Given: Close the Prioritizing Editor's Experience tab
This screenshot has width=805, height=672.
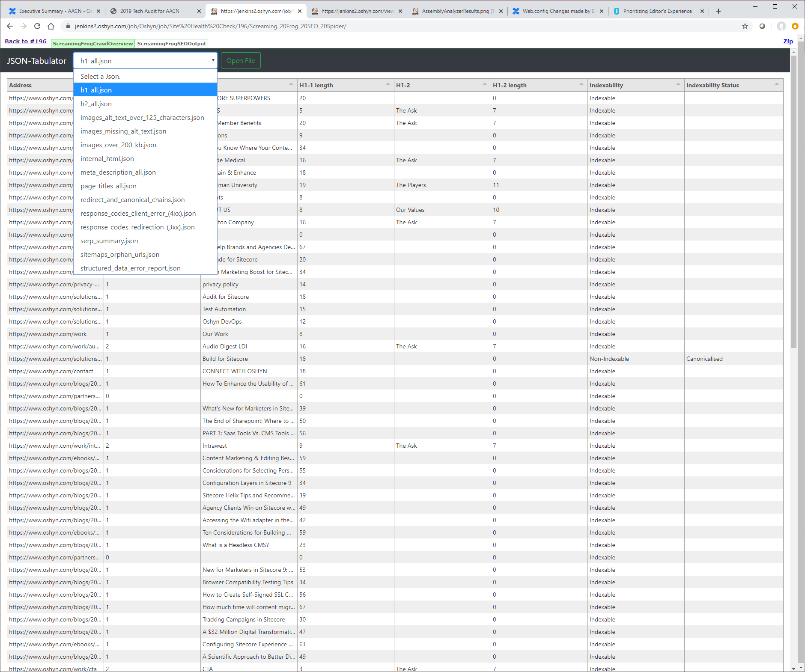Looking at the screenshot, I should tap(702, 11).
